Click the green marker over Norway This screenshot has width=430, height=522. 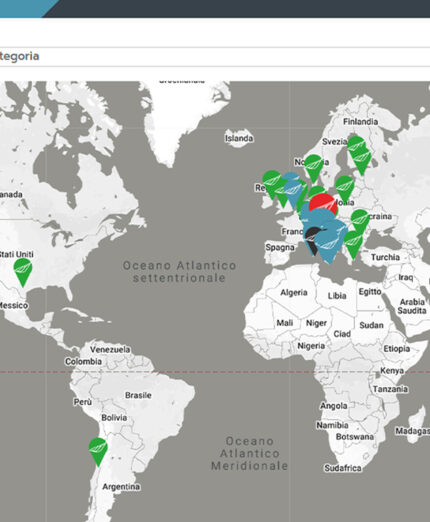click(313, 168)
